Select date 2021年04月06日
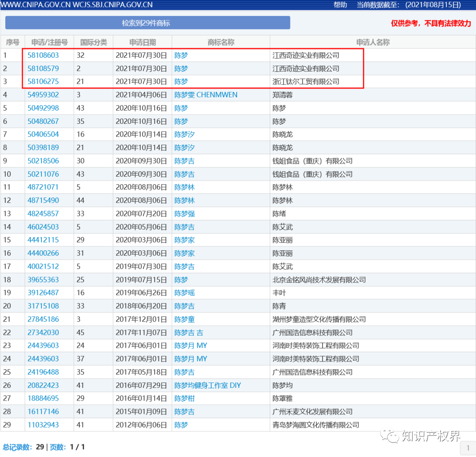Viewport: 476px width, 457px height. tap(141, 95)
